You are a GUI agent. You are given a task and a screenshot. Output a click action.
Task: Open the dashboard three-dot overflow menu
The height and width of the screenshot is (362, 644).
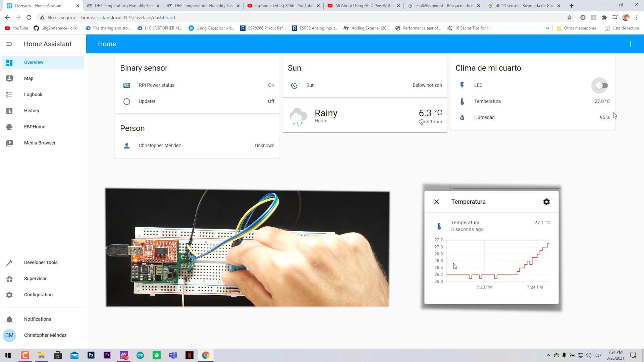(x=630, y=44)
